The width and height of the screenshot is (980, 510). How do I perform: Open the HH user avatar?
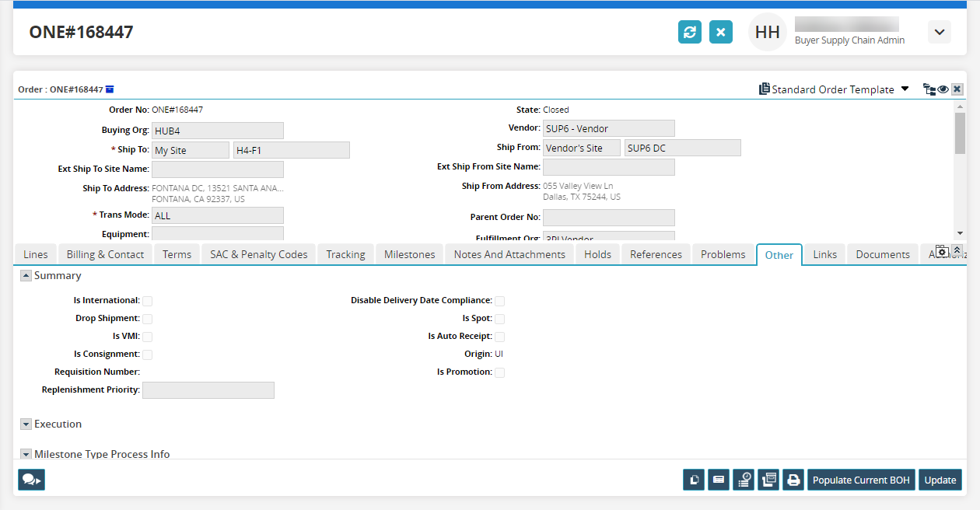coord(768,32)
